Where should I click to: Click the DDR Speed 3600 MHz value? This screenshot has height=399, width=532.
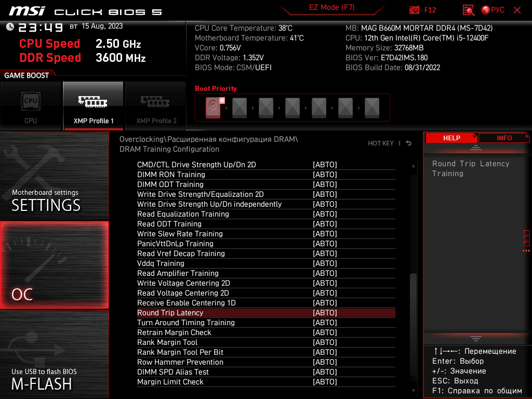(121, 58)
